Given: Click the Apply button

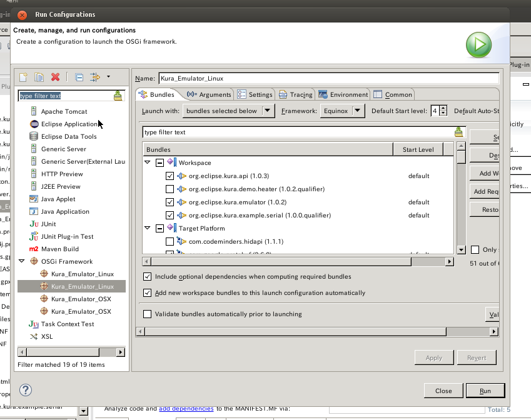Looking at the screenshot, I should pyautogui.click(x=434, y=357).
